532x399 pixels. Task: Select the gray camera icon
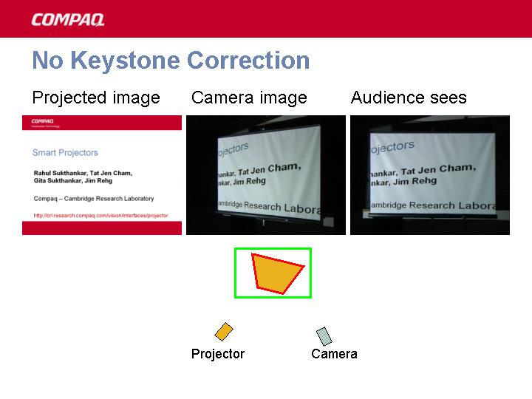(324, 336)
